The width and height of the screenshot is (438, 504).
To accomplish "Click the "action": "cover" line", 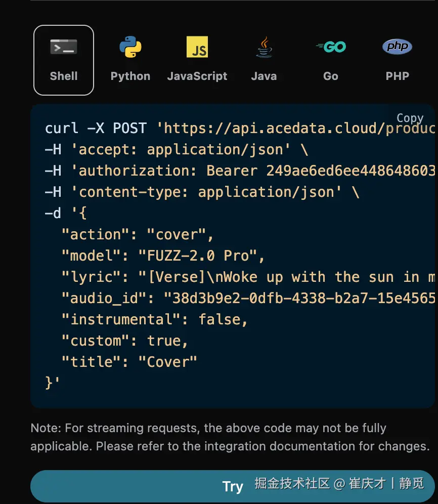I will 138,234.
